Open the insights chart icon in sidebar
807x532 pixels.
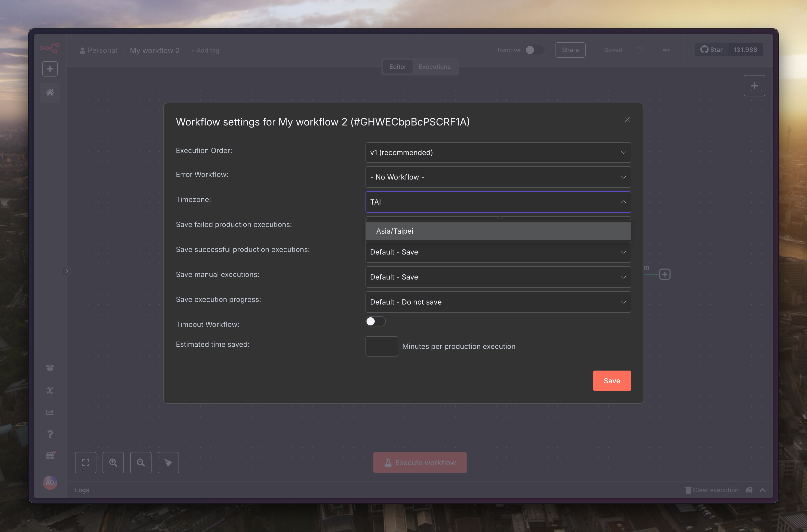(x=50, y=412)
